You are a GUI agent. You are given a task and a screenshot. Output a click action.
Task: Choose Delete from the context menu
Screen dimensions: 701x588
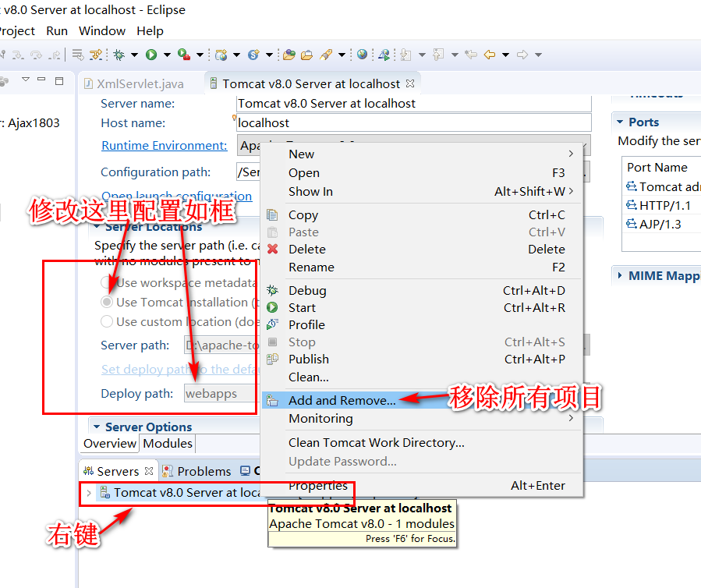pyautogui.click(x=422, y=249)
